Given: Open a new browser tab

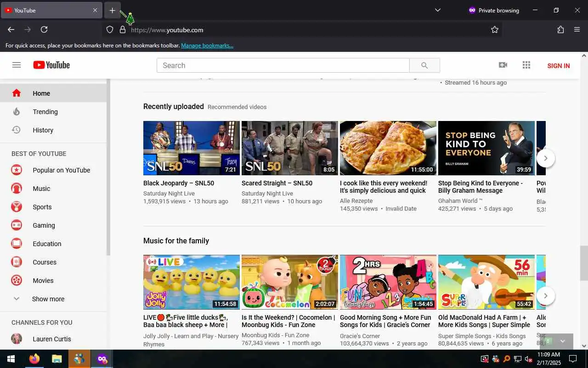Looking at the screenshot, I should (113, 10).
